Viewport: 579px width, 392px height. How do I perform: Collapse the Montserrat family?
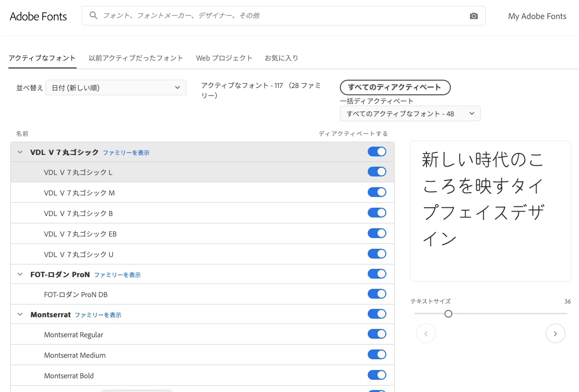click(21, 314)
